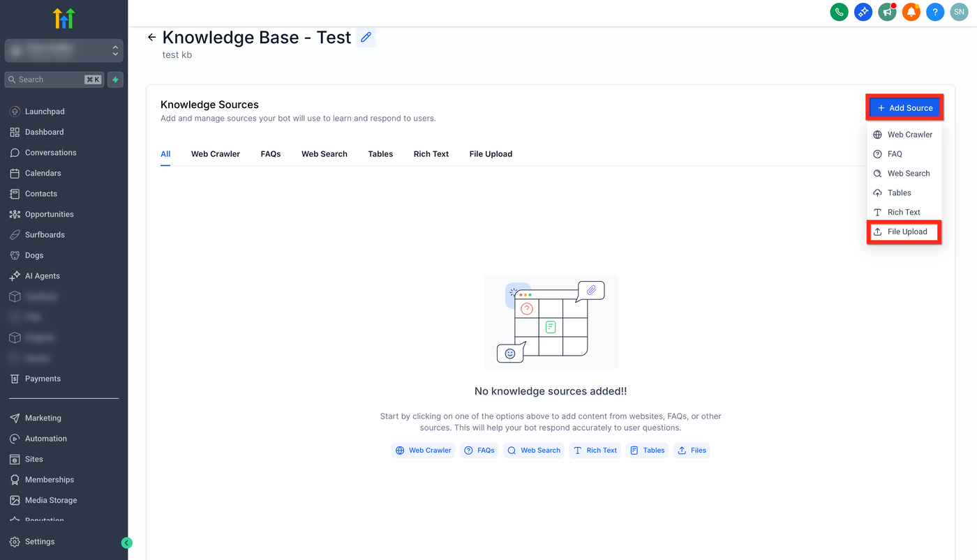Click the Add Source dropdown button

[x=904, y=108]
